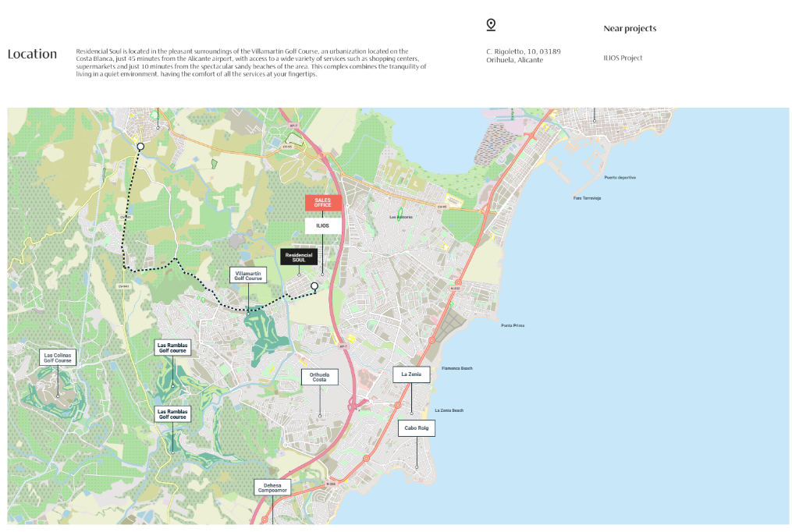Click the Punta Prima label on the map
This screenshot has height=532, width=792.
point(513,325)
